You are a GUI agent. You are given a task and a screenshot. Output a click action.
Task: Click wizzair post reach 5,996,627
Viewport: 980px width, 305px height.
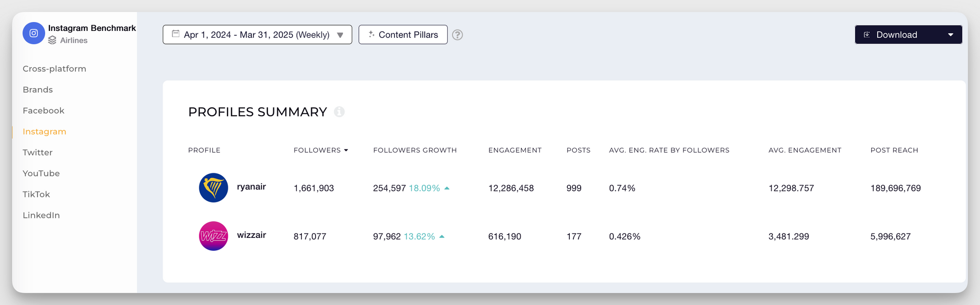[890, 236]
